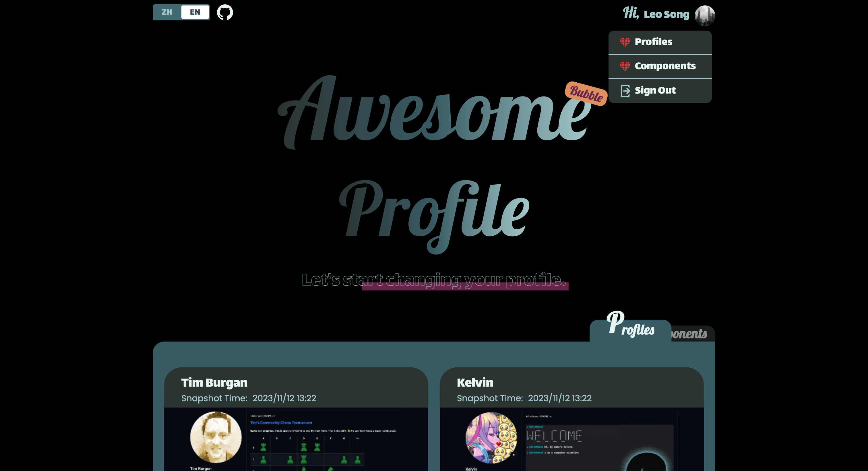Viewport: 868px width, 471px height.
Task: Click the Leo Song user avatar
Action: [x=705, y=15]
